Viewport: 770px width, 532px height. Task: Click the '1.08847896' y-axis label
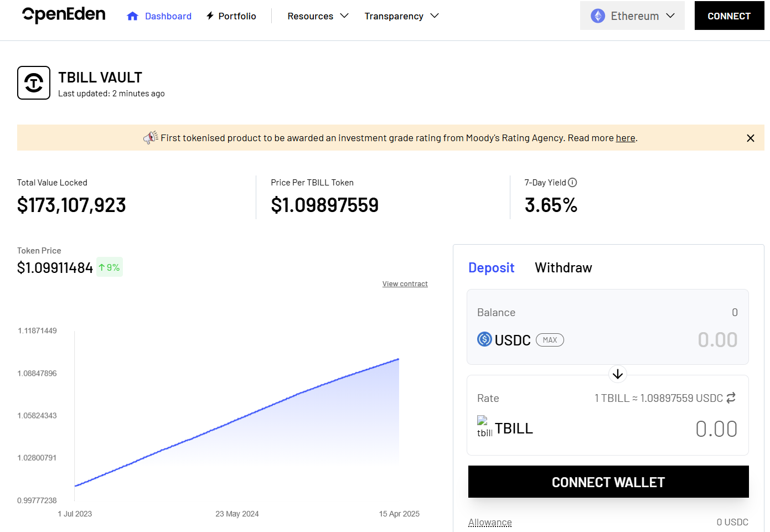(x=37, y=373)
